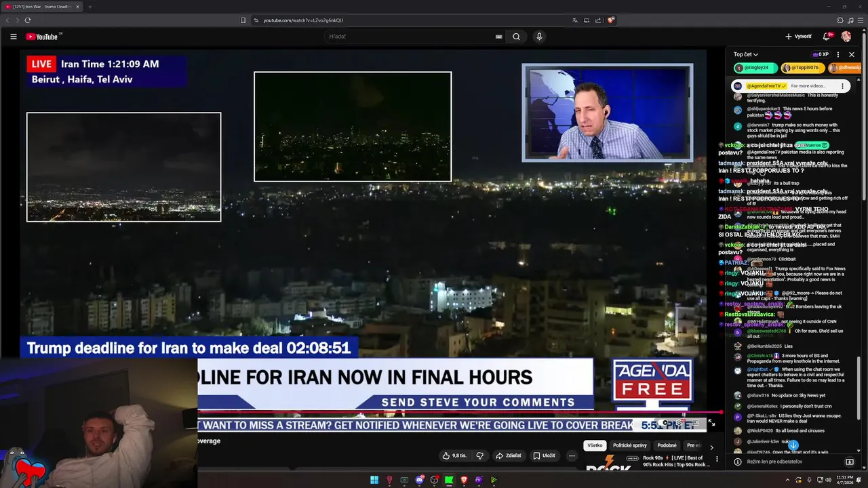This screenshot has width=868, height=488.
Task: Show hidden system tray icons chevron
Action: click(787, 480)
